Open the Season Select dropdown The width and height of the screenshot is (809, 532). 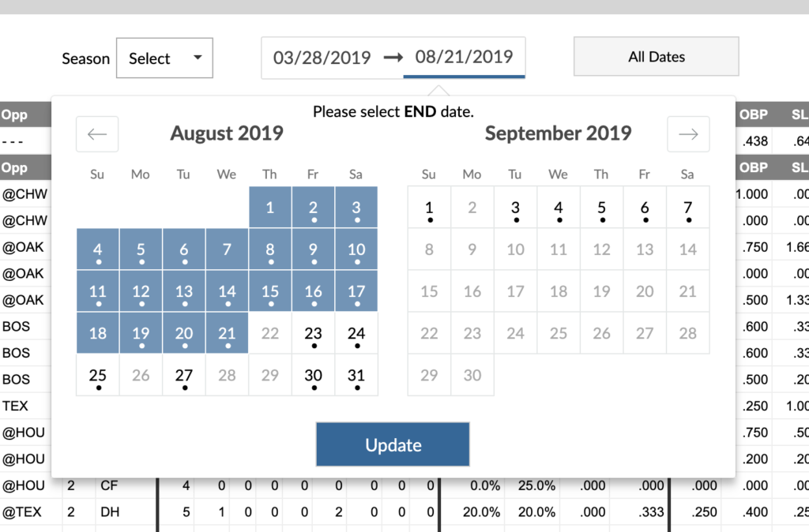(x=164, y=58)
